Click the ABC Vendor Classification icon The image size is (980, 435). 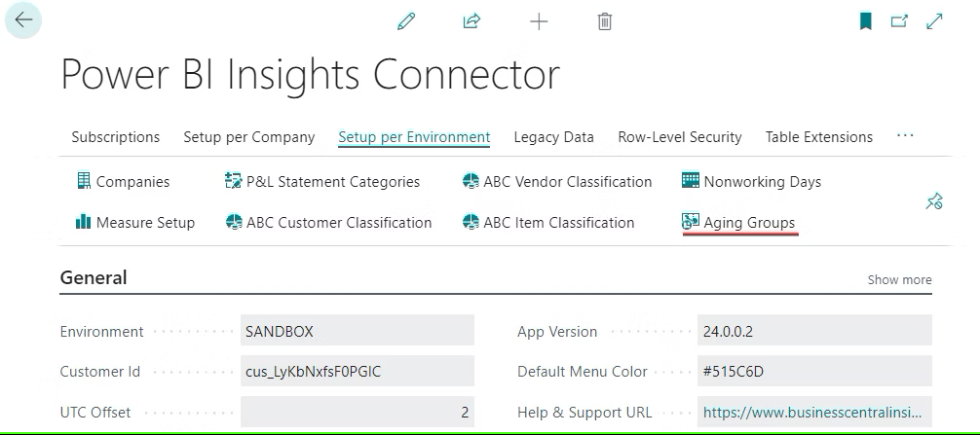click(x=471, y=181)
